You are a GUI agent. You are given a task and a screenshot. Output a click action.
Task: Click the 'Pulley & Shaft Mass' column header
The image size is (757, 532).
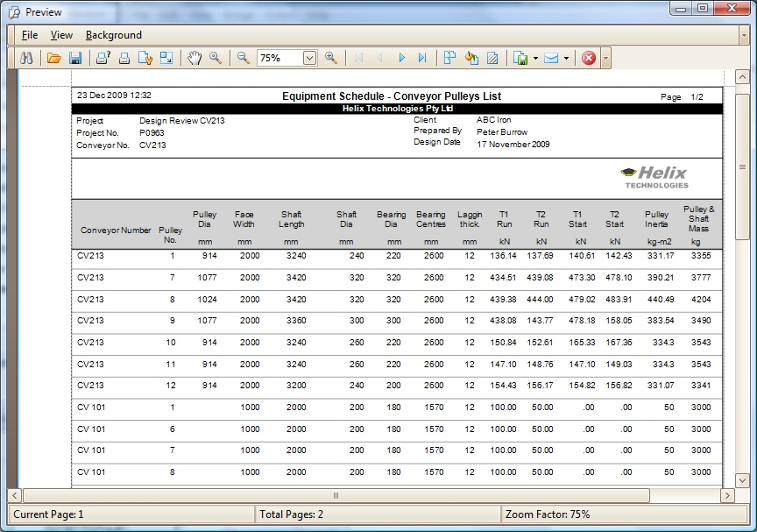[698, 219]
